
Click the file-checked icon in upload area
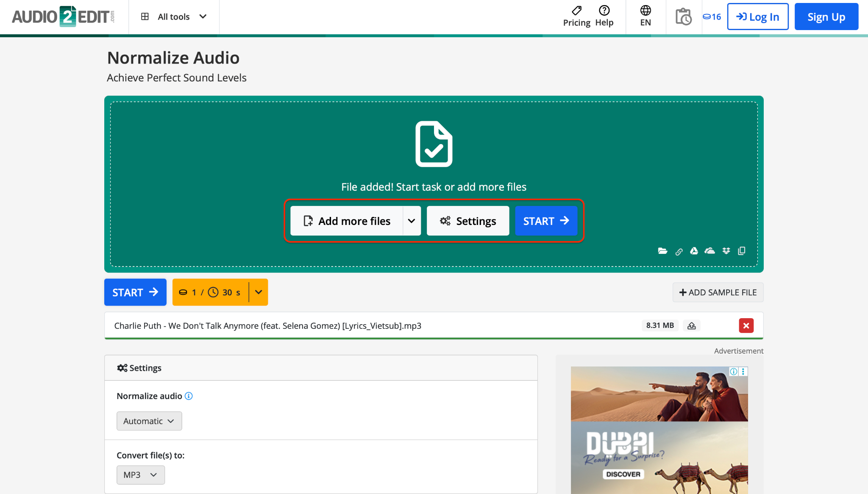pos(434,144)
